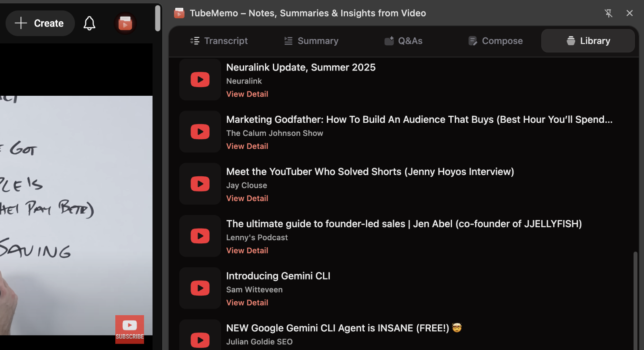
Task: Click title Meet the YouTuber Who Solved Shorts
Action: pos(370,172)
